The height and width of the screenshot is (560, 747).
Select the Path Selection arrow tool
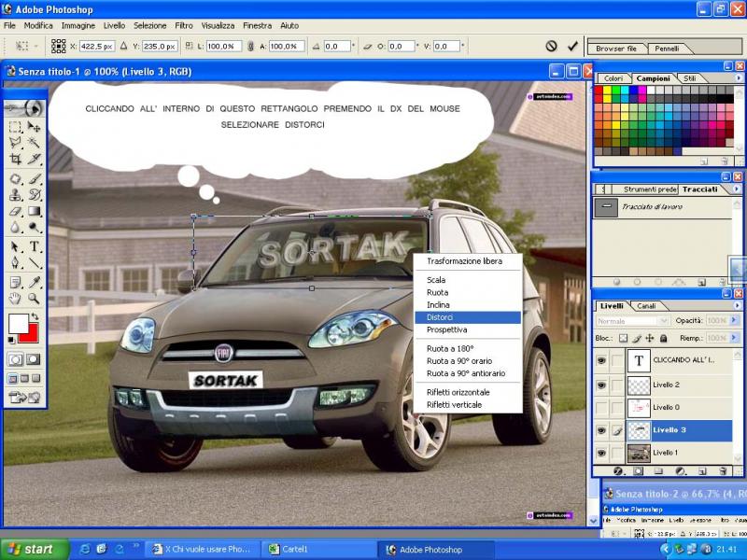click(15, 246)
